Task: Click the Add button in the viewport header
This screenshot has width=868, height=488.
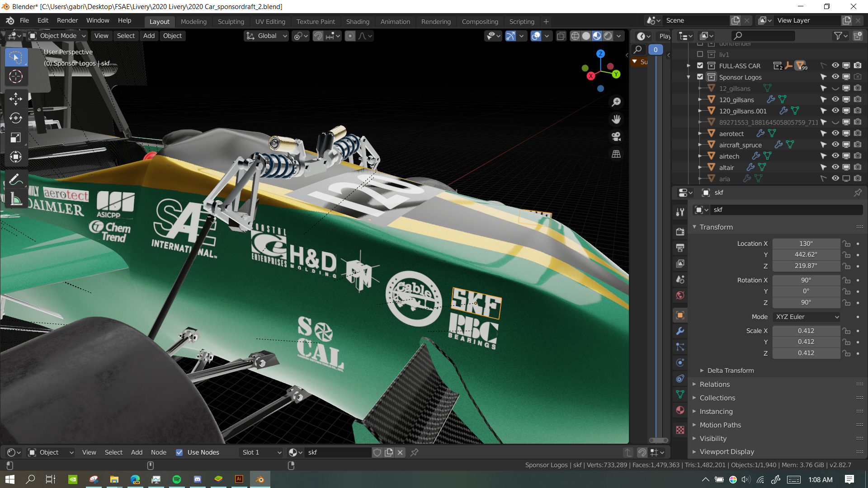Action: point(149,36)
